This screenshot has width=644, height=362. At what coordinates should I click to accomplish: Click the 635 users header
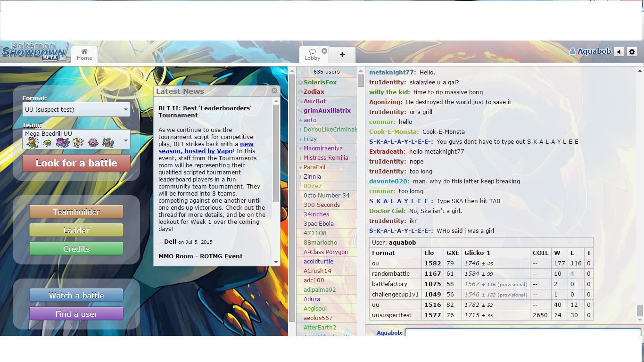coord(327,72)
